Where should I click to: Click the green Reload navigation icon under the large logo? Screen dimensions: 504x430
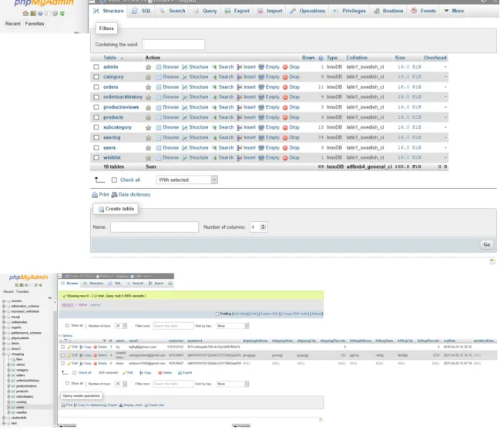pos(62,14)
